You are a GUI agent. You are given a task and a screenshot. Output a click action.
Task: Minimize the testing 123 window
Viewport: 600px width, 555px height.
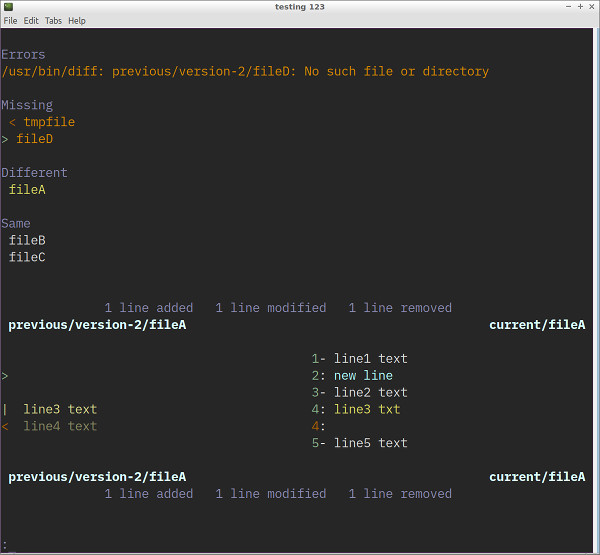pyautogui.click(x=568, y=7)
